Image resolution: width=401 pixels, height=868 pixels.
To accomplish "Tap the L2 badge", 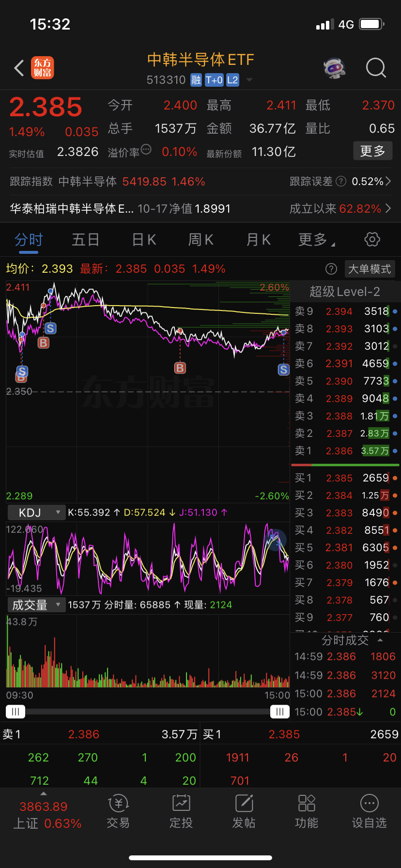I will (x=232, y=80).
